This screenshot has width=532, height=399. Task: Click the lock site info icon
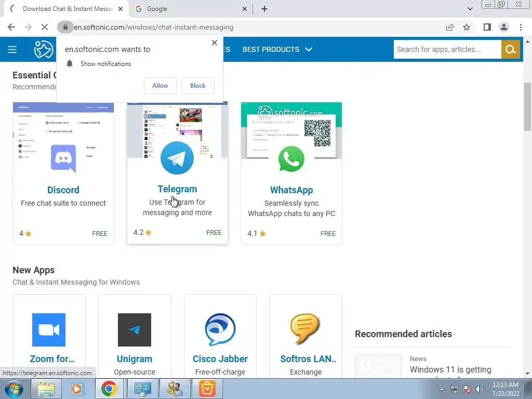(x=65, y=27)
